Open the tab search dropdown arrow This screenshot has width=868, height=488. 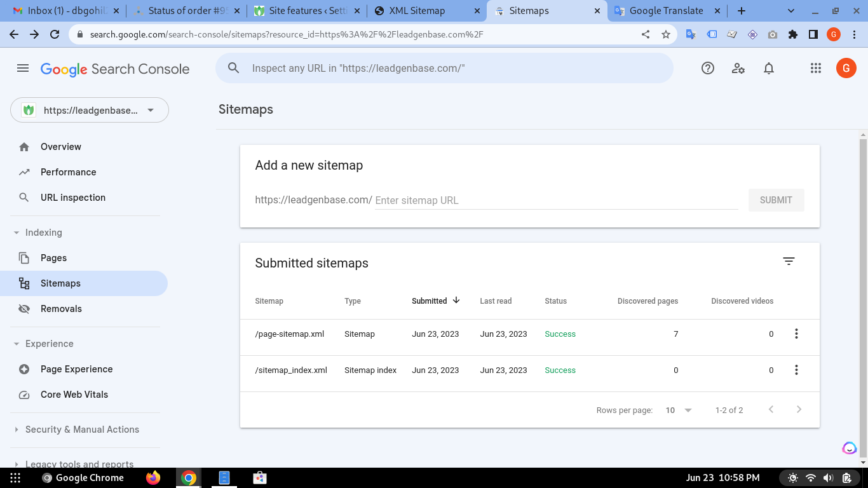point(791,11)
